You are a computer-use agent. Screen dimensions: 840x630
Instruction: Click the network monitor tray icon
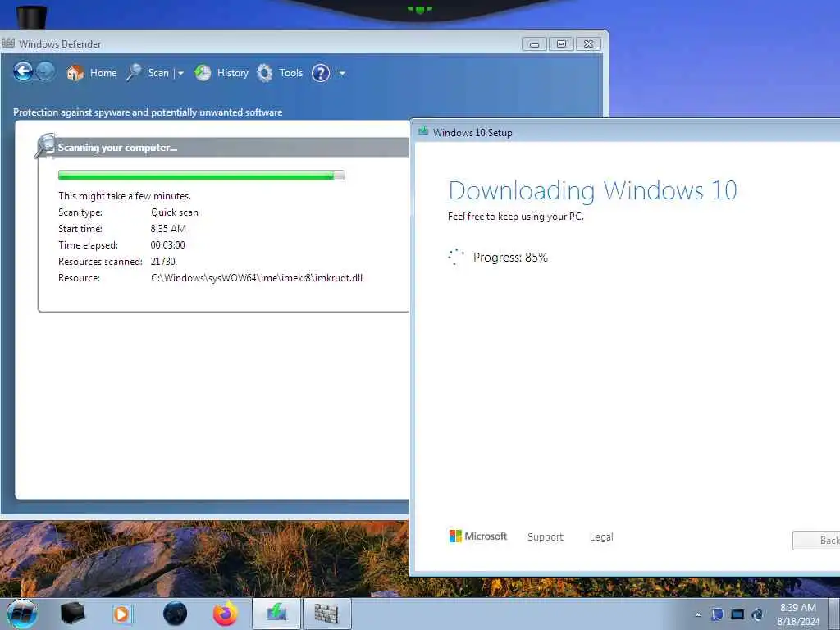(737, 614)
